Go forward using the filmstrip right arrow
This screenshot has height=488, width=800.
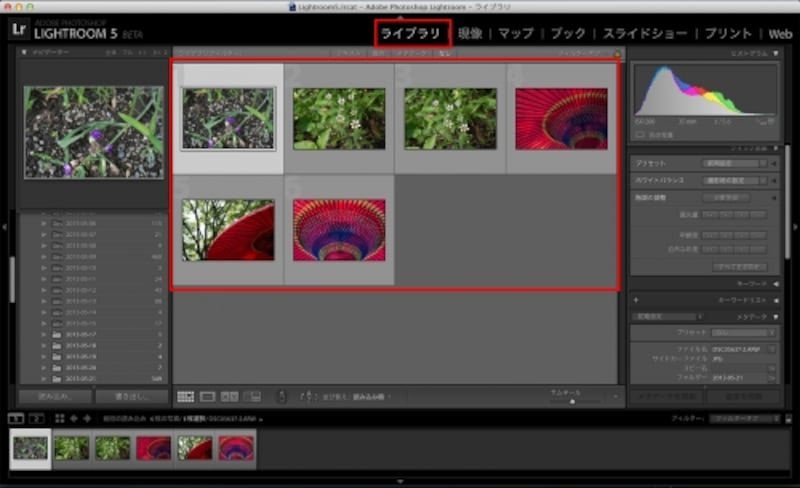(87, 419)
